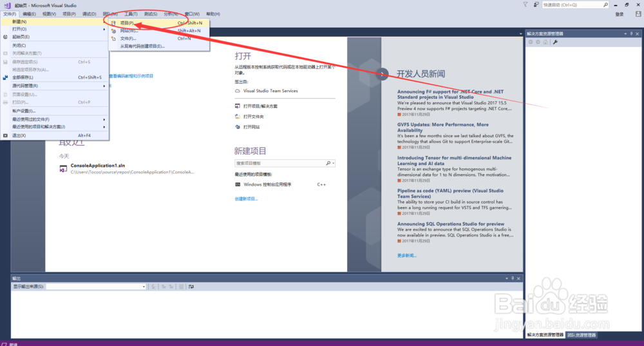Click the new website icon beside 网站(W)
644x346 pixels.
(x=113, y=31)
